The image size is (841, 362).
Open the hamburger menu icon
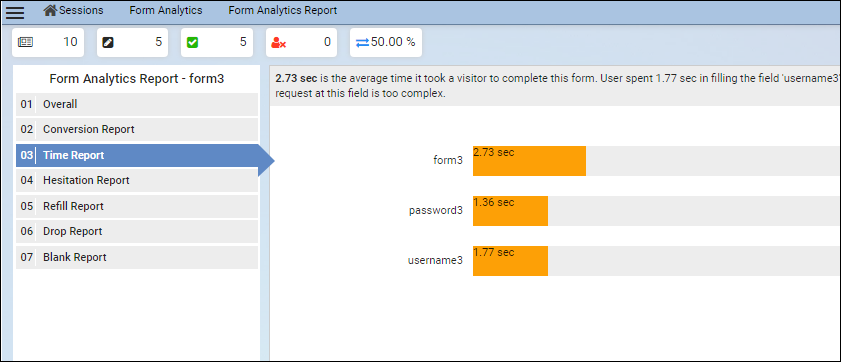coord(14,12)
